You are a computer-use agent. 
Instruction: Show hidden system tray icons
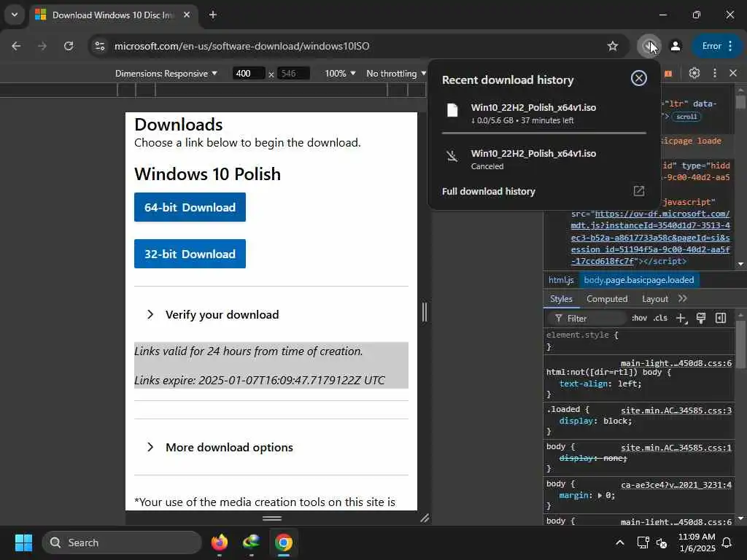point(620,542)
